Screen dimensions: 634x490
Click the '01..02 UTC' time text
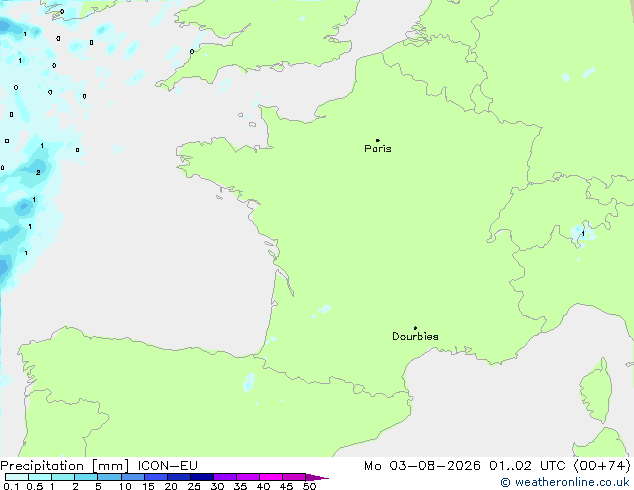coord(527,466)
